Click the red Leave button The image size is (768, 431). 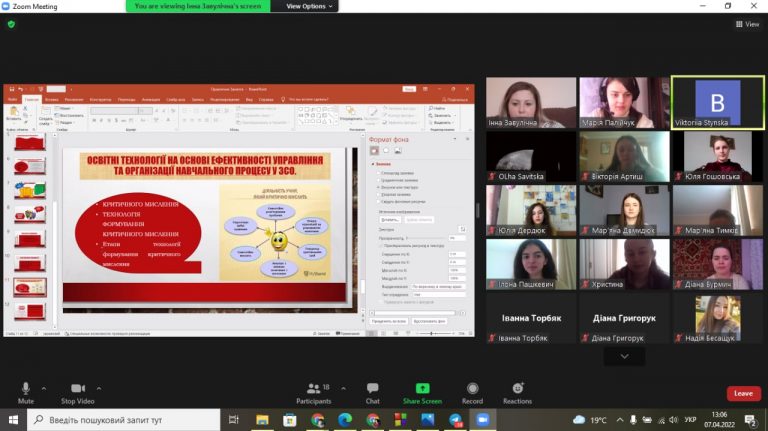click(x=744, y=393)
